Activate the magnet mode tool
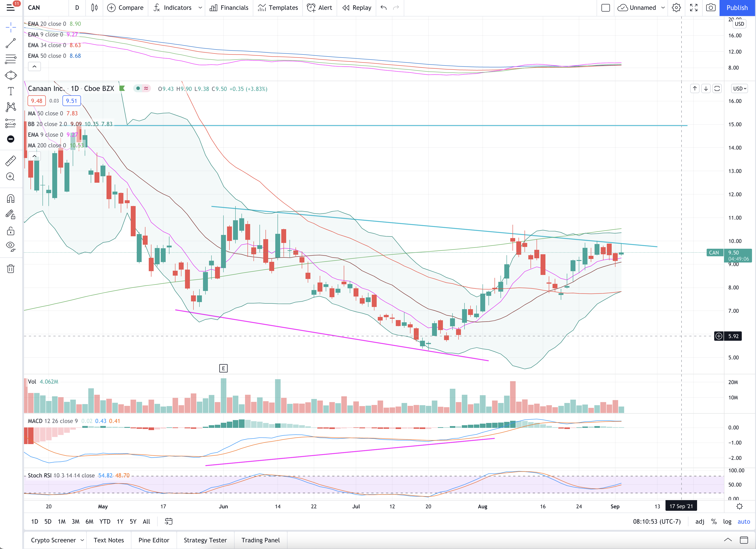The height and width of the screenshot is (549, 756). 11,199
